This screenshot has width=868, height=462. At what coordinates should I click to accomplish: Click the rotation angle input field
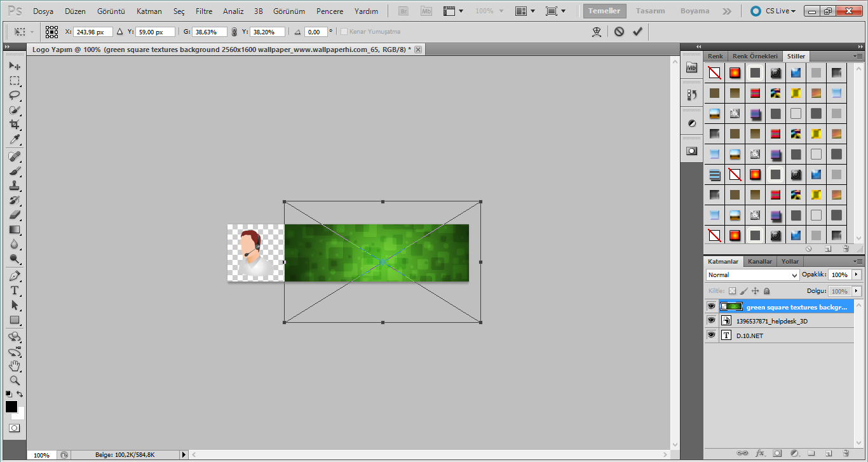pyautogui.click(x=316, y=32)
